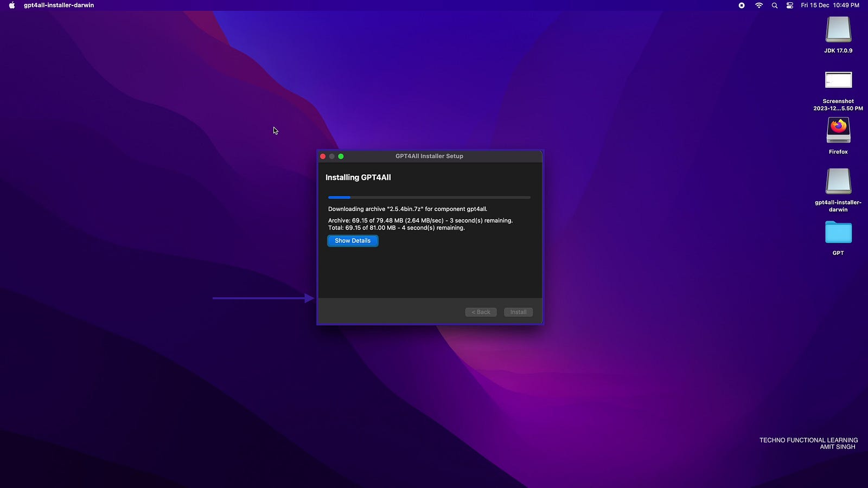Select the JDK 17.0.9 disk icon
Viewport: 868px width, 488px height.
[838, 30]
